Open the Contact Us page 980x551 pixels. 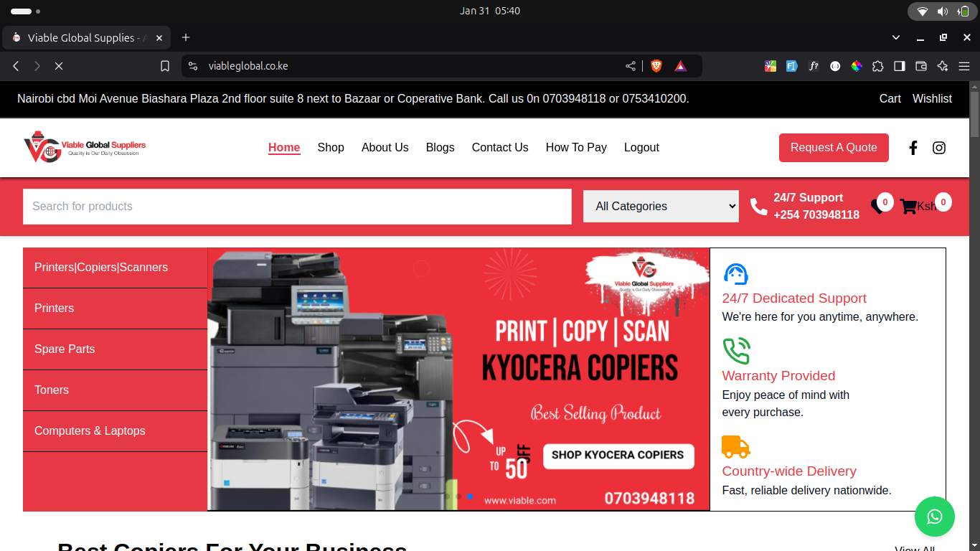click(x=500, y=148)
